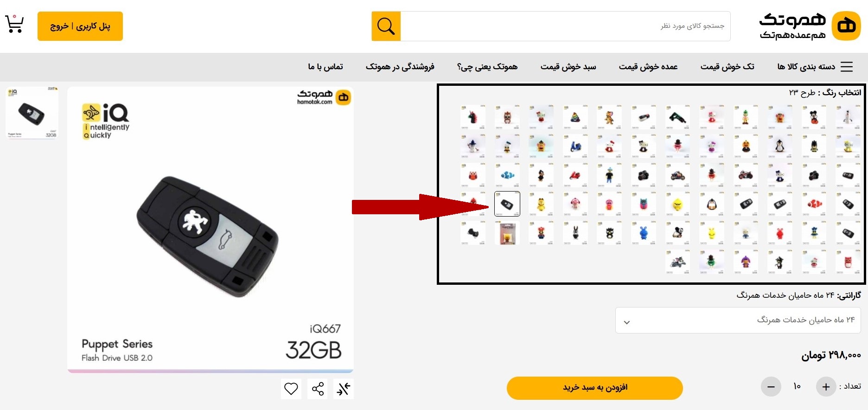
Task: Select the small product thumbnail beside image
Action: point(32,113)
